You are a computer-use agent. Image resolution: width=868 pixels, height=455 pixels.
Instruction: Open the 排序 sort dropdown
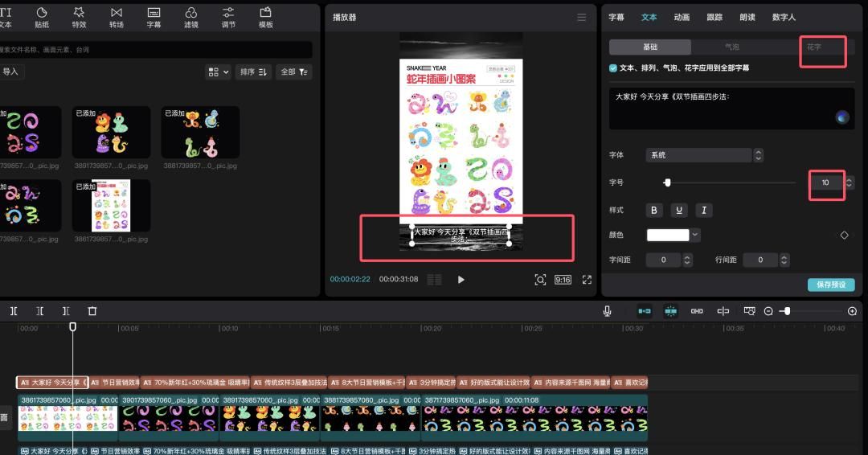253,72
